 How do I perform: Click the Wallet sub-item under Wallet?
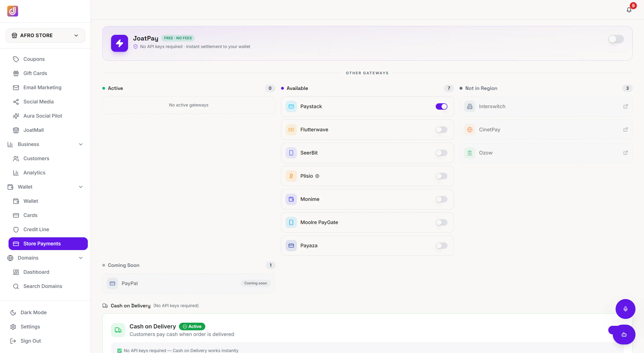point(48,201)
